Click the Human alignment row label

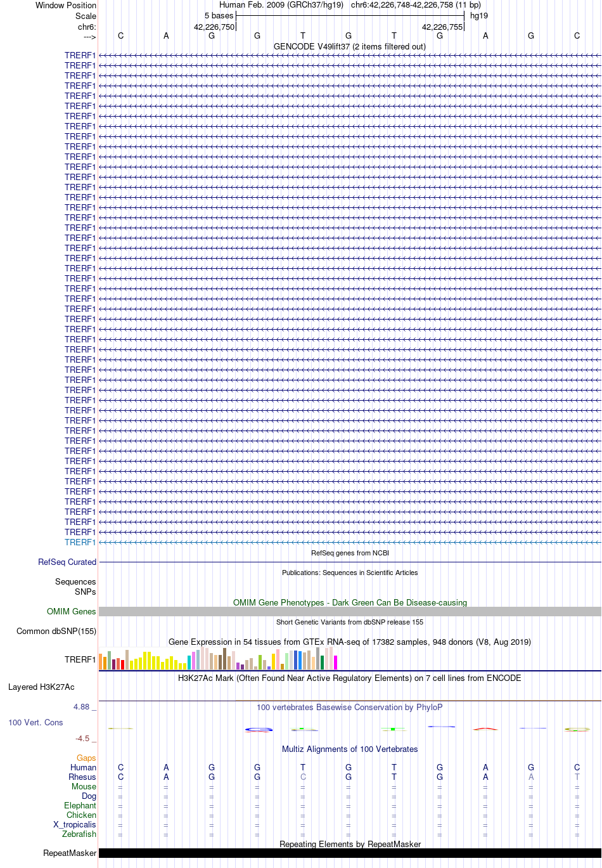click(x=83, y=767)
